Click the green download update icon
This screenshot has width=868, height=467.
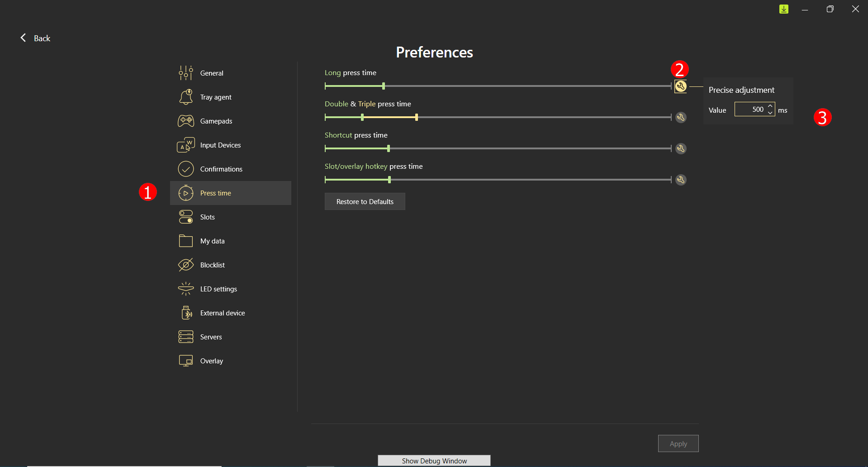click(783, 9)
